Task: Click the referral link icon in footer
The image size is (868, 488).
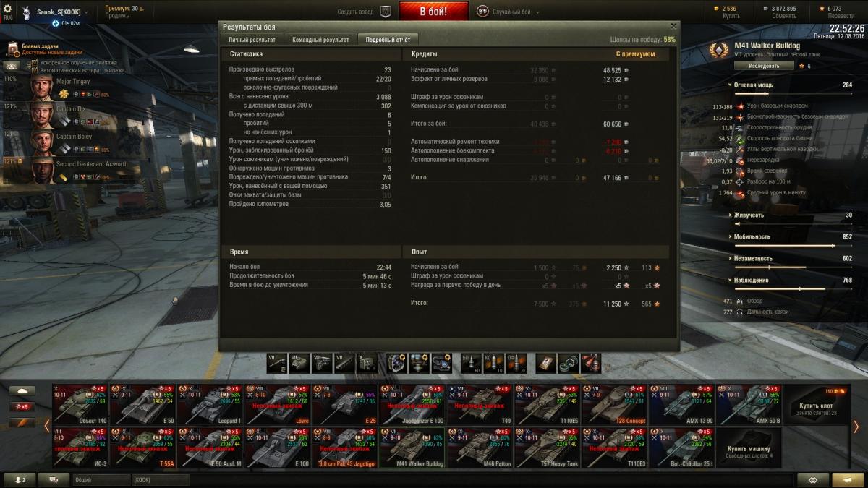Action: tap(813, 480)
